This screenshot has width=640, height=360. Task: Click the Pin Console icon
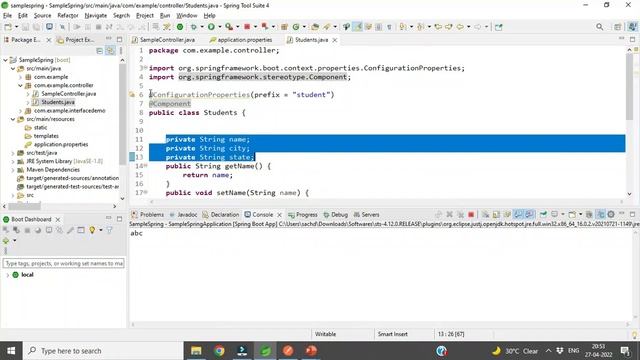[x=543, y=215]
